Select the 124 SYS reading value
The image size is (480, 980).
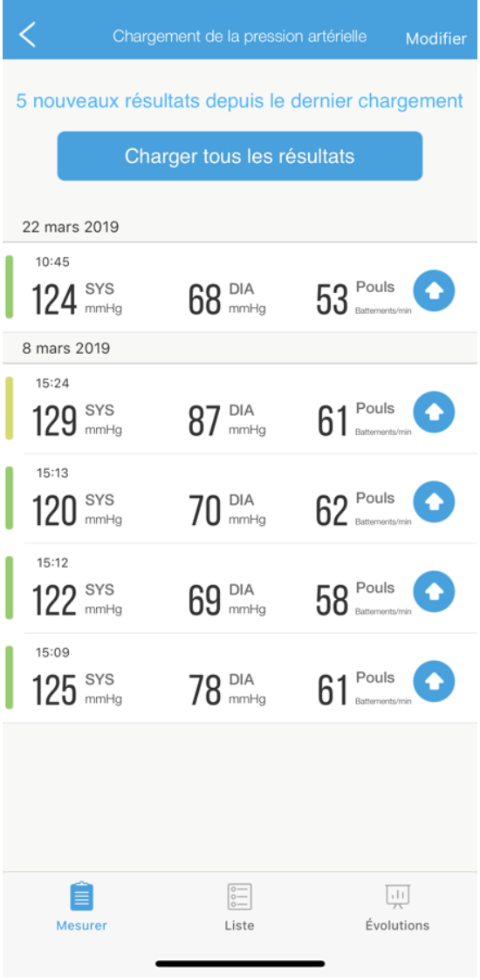[x=55, y=300]
